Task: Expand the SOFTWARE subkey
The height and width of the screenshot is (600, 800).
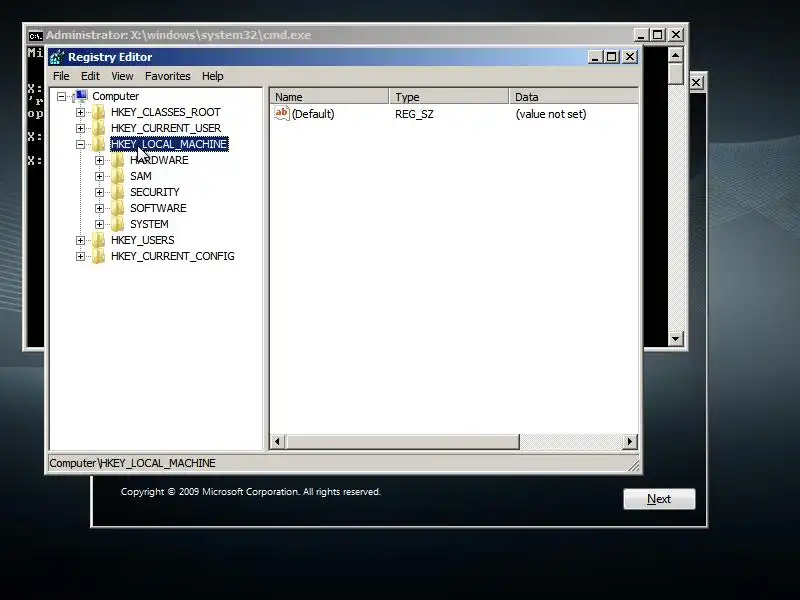Action: coord(99,208)
